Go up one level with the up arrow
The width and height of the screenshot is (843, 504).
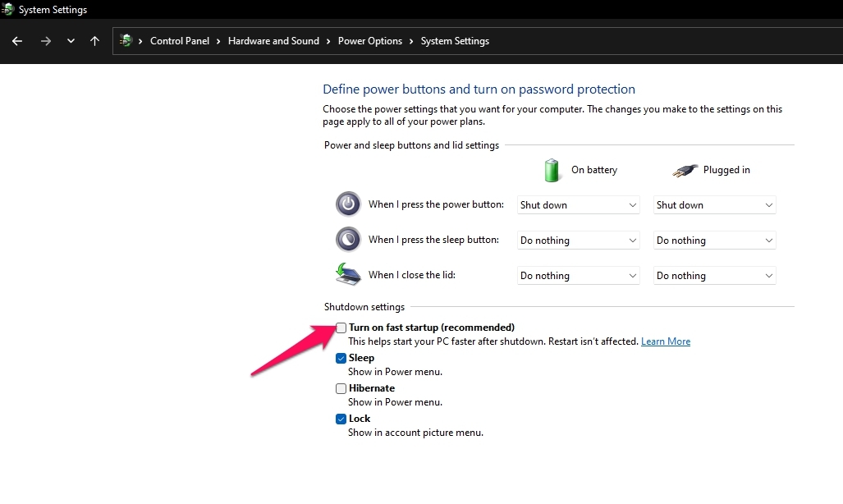click(x=94, y=41)
